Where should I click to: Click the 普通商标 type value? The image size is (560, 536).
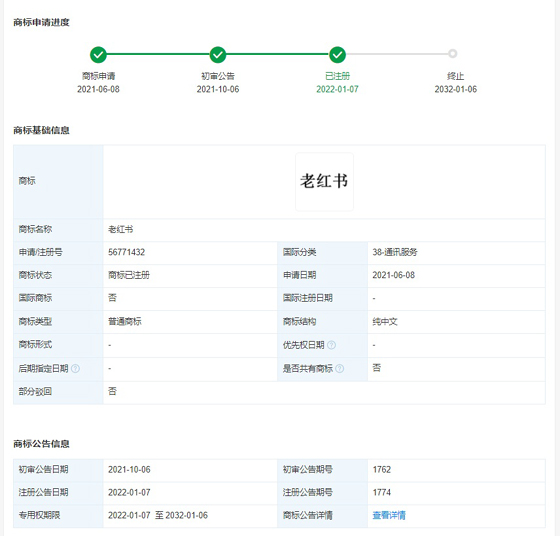pyautogui.click(x=125, y=321)
